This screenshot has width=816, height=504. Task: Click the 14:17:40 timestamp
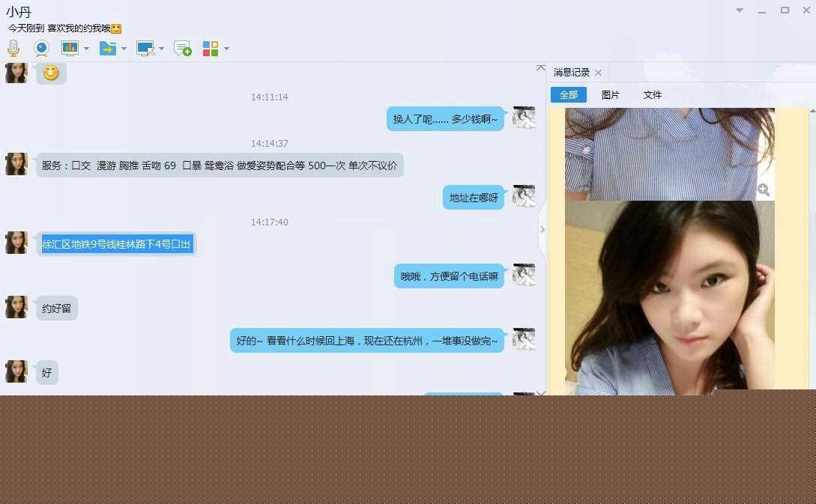pos(270,222)
